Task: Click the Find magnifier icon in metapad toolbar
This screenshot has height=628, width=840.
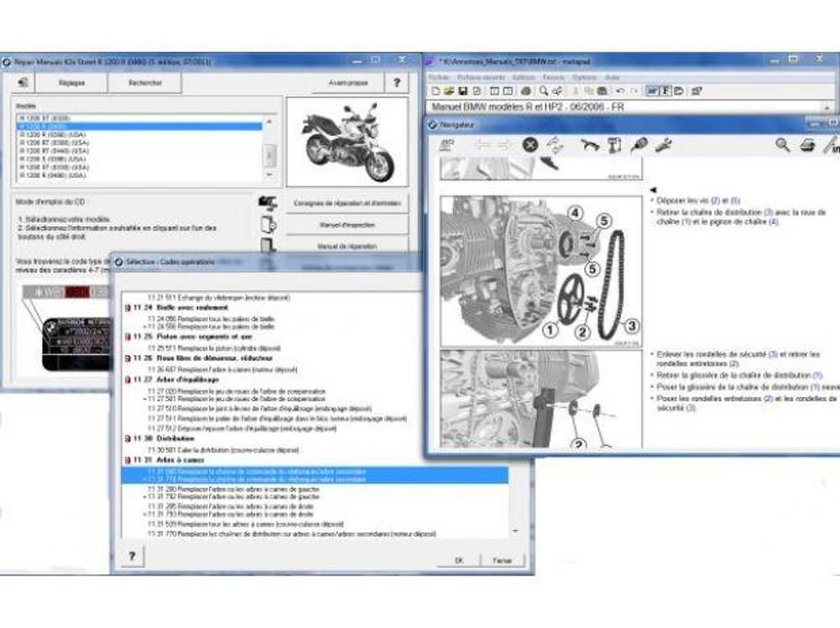Action: [x=543, y=91]
